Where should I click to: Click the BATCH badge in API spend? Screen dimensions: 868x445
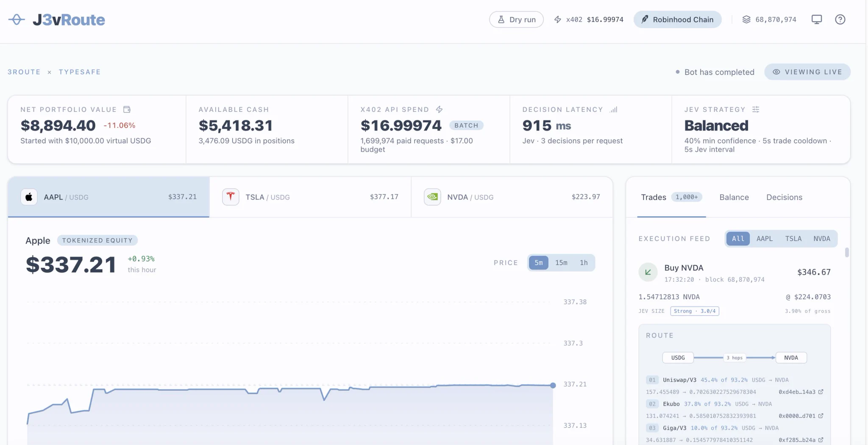[466, 125]
